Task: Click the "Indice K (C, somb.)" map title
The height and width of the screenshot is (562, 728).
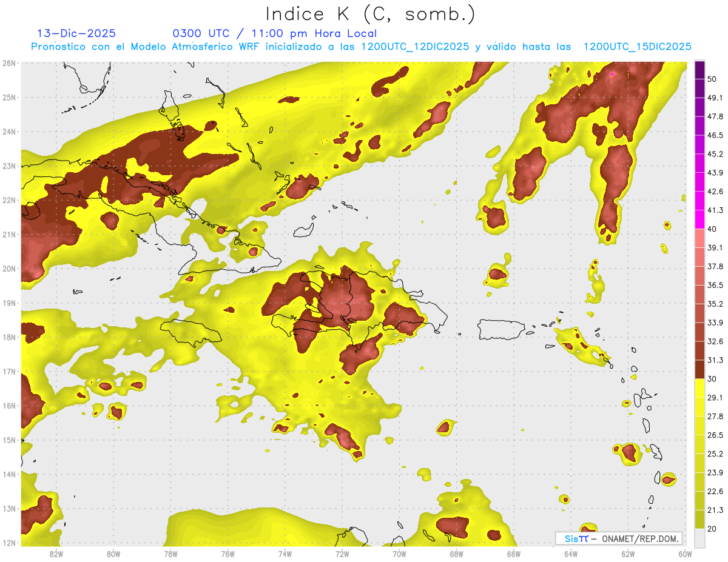Action: coord(369,15)
